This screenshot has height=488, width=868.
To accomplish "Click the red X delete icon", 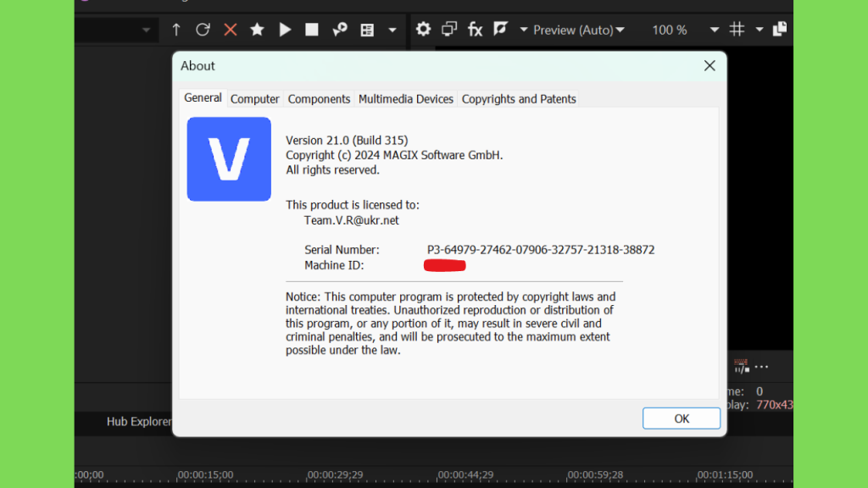I will click(x=231, y=30).
